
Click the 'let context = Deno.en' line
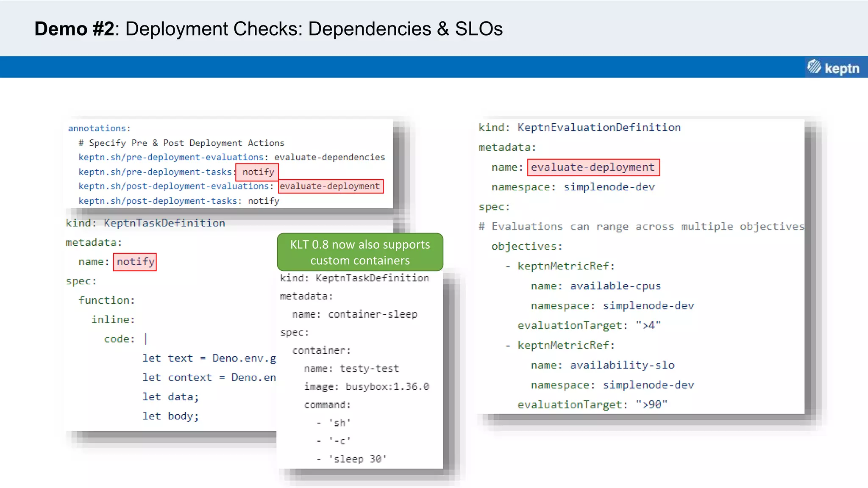point(209,377)
